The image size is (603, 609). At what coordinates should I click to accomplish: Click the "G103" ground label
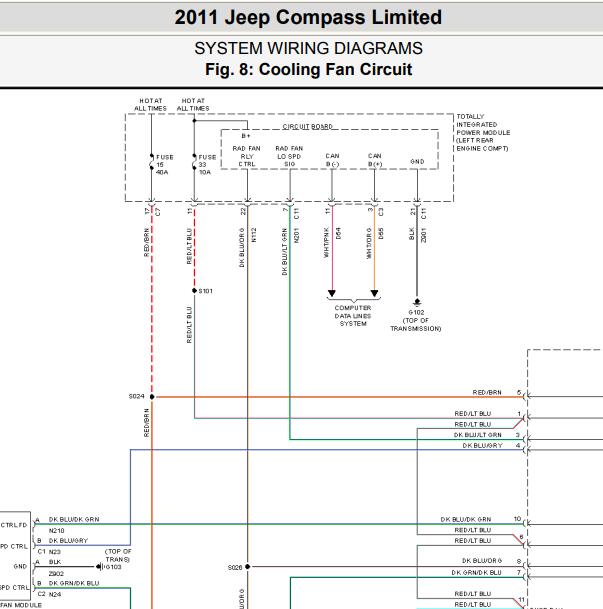click(113, 567)
